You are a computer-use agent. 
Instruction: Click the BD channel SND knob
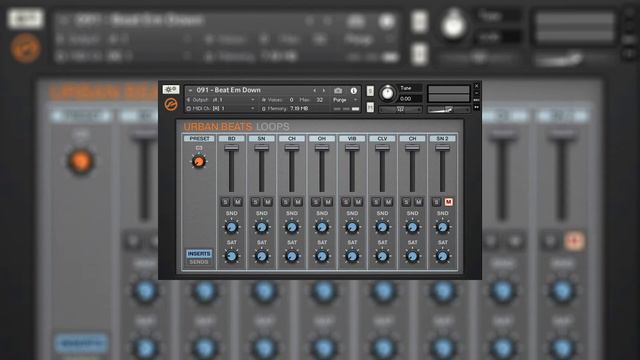point(231,227)
